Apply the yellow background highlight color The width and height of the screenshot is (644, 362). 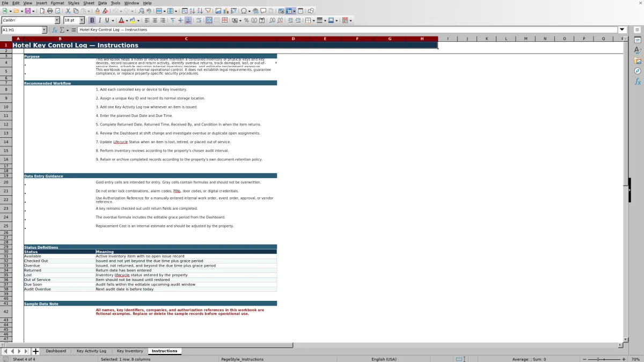133,20
